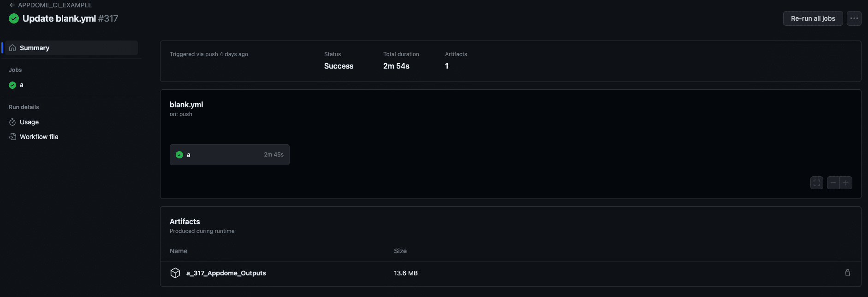Expand workflow graph to fullscreen

tap(816, 183)
